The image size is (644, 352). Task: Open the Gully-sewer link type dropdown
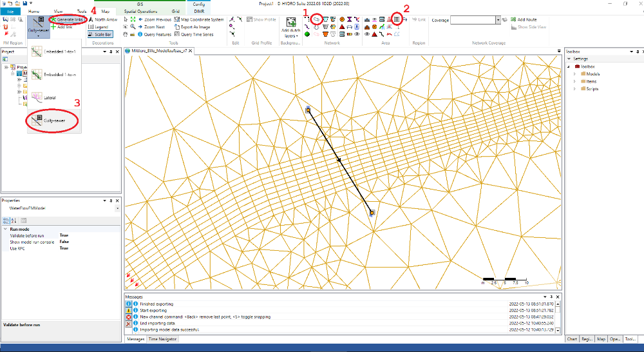[39, 28]
